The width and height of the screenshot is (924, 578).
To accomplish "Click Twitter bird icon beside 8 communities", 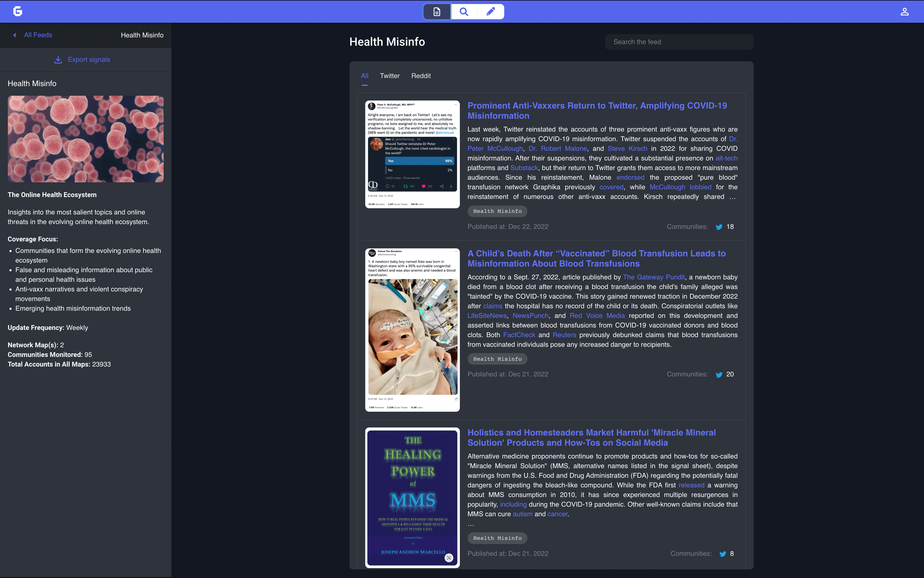I will pos(722,554).
